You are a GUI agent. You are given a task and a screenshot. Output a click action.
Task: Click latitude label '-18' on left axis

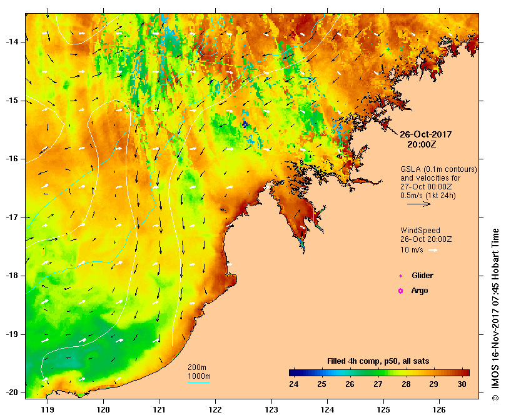[13, 276]
